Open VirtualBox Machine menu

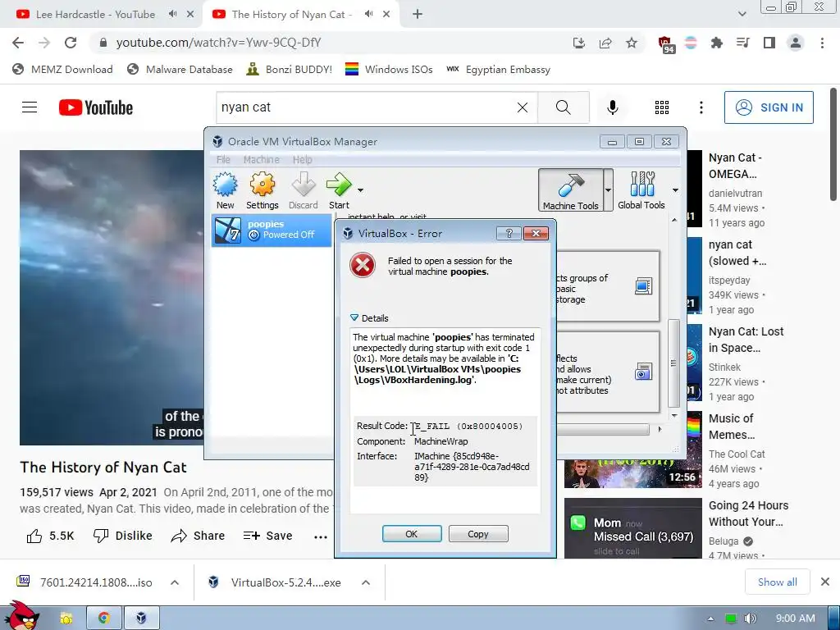click(x=262, y=160)
